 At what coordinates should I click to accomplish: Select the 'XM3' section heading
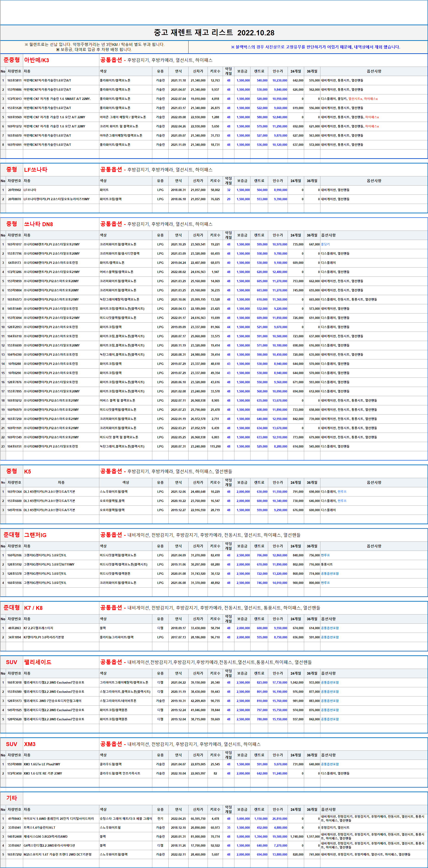pos(30,744)
